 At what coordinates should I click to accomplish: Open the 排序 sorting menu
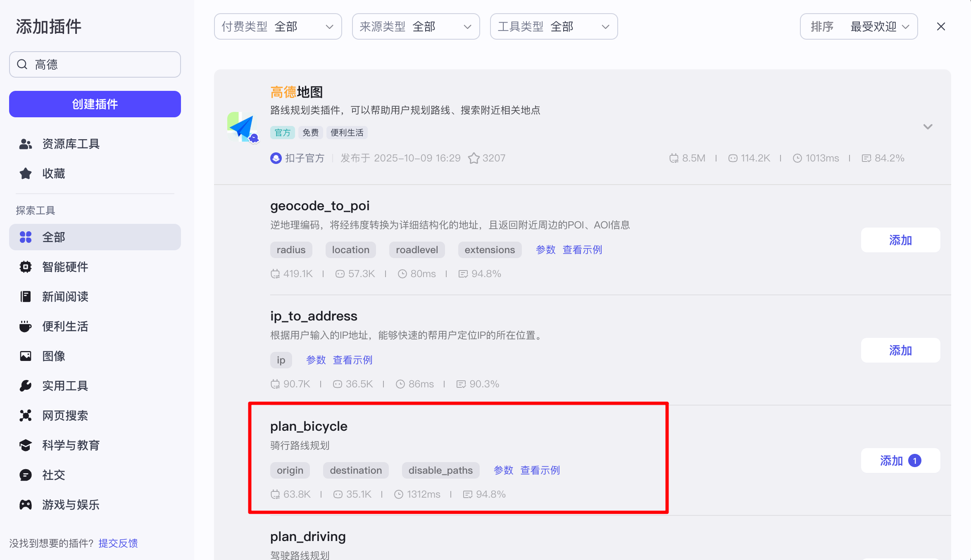pos(859,26)
